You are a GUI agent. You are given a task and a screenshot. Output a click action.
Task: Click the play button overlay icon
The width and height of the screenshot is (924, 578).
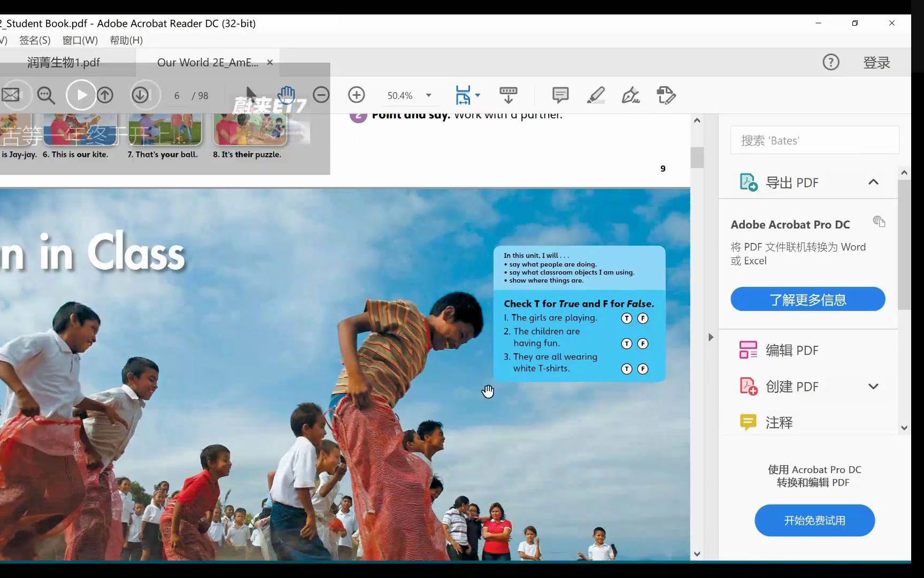click(81, 95)
